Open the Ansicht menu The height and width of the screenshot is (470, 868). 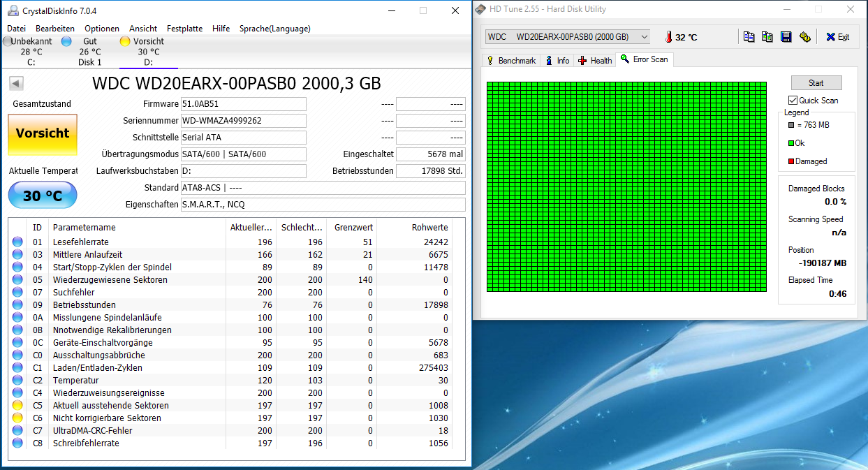click(x=143, y=29)
